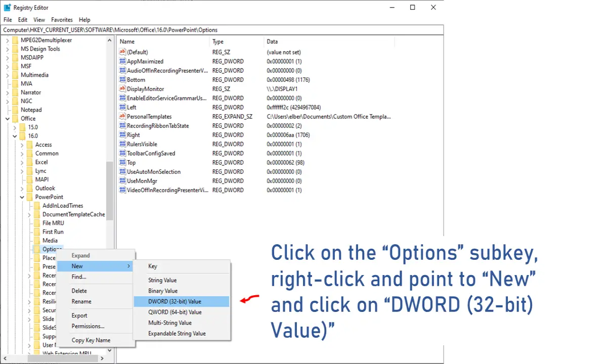Screen dimensions: 607x364
Task: Click the MPEG2Demultiplexer folder icon
Action: click(15, 40)
